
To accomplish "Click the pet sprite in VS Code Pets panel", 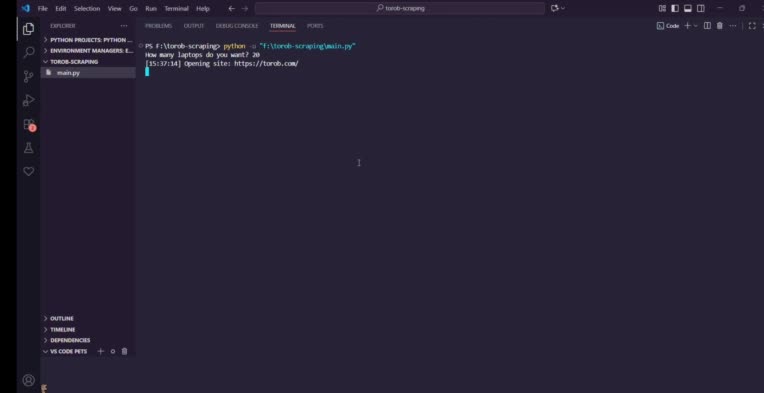I will (x=44, y=389).
